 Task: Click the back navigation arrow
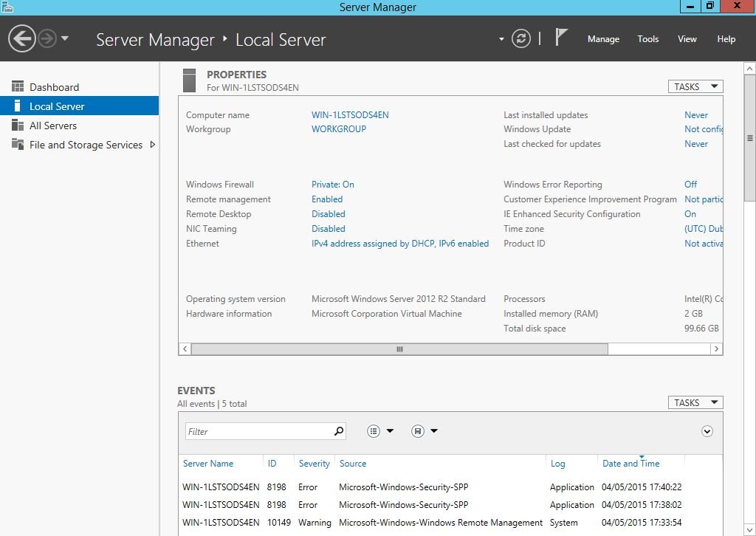[22, 38]
